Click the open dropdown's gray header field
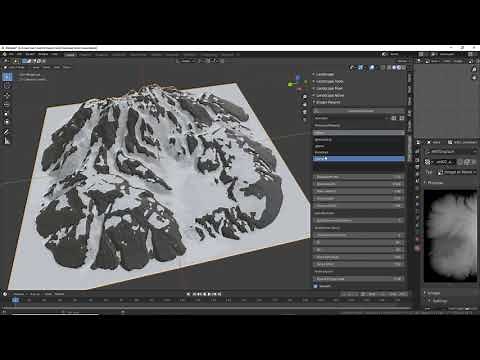Screen dimensions: 480x360 359,133
